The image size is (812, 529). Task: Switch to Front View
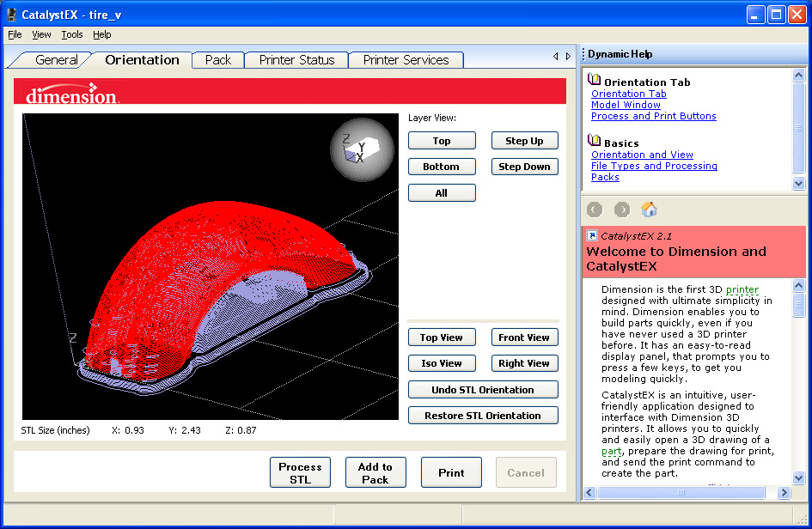coord(525,337)
